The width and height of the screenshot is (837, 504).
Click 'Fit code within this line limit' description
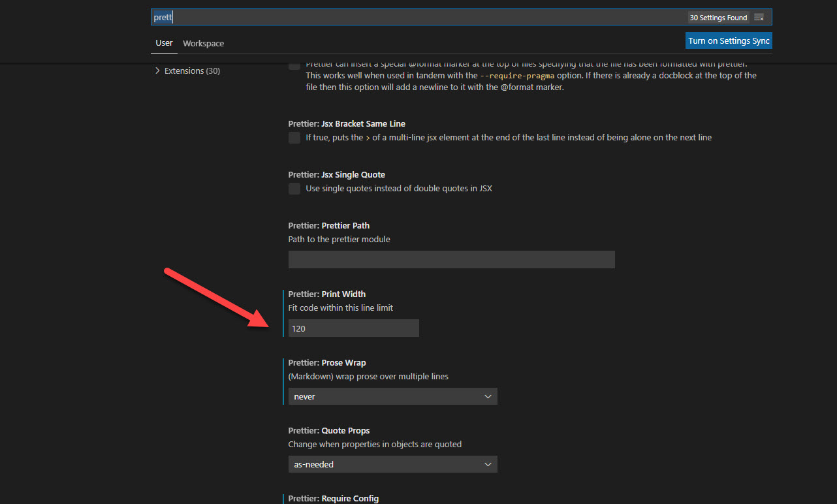(341, 307)
